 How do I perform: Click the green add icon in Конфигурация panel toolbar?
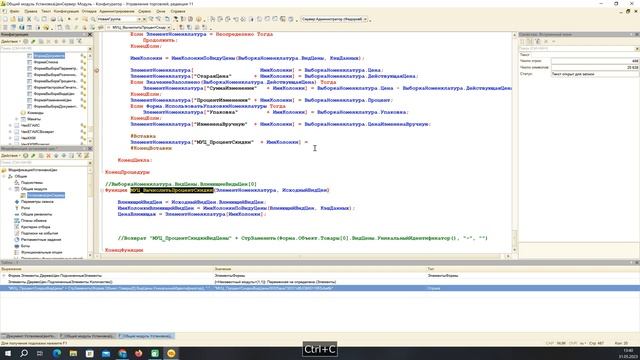(x=25, y=41)
